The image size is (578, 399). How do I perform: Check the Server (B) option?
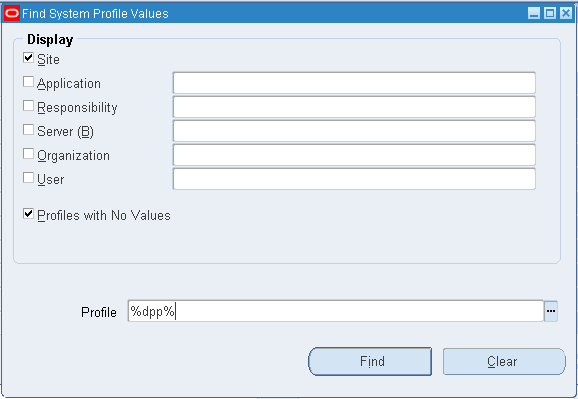(28, 129)
